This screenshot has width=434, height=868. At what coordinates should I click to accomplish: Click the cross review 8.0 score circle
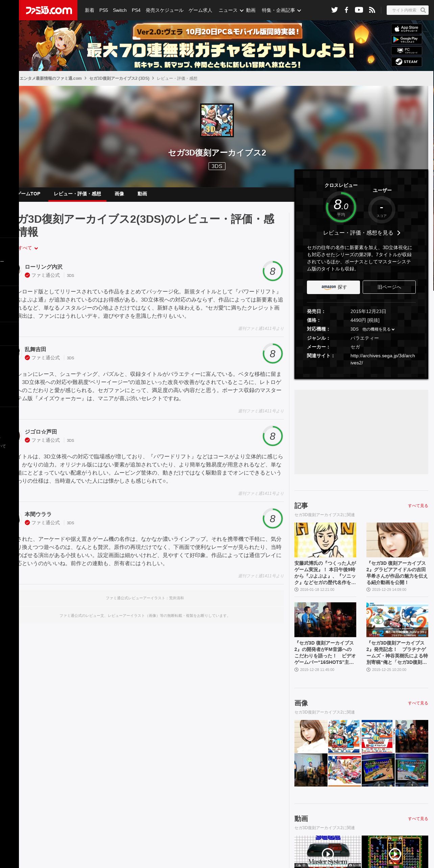point(341,207)
